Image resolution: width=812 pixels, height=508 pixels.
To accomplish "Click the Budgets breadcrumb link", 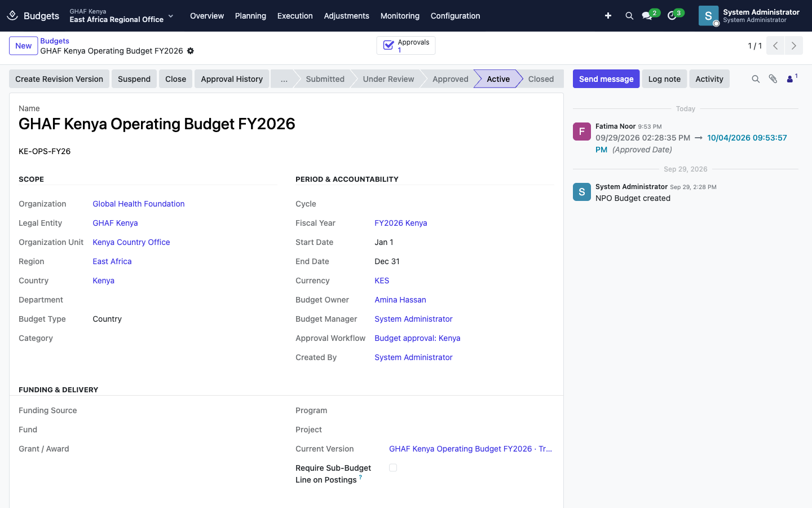I will point(55,41).
